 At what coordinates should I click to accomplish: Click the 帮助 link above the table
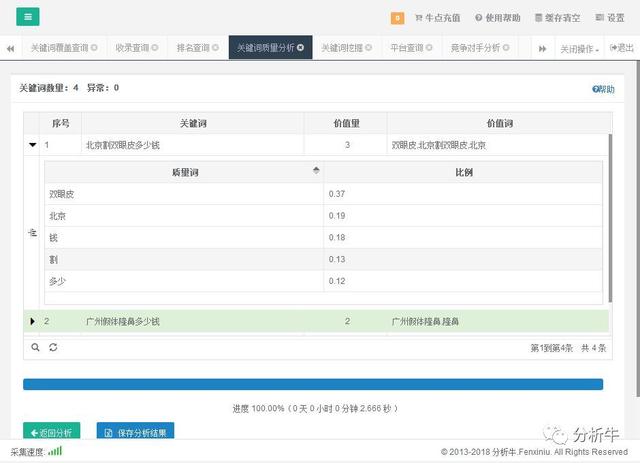[603, 89]
